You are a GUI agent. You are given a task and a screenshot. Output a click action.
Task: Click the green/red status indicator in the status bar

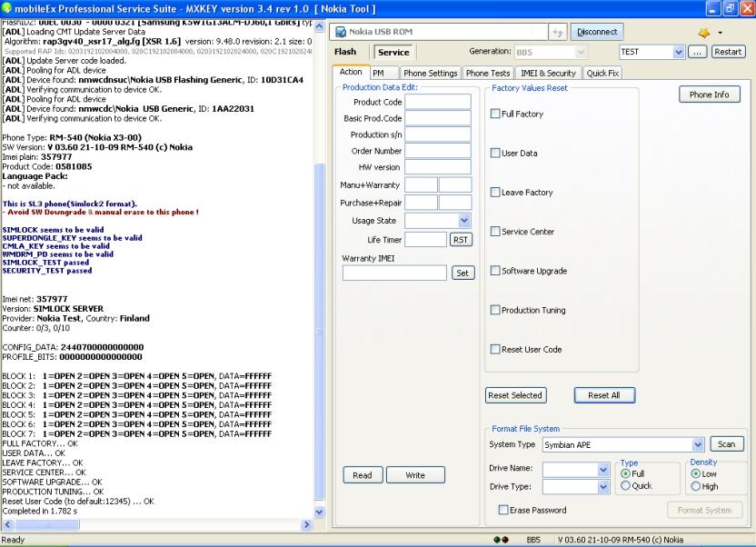coord(501,540)
